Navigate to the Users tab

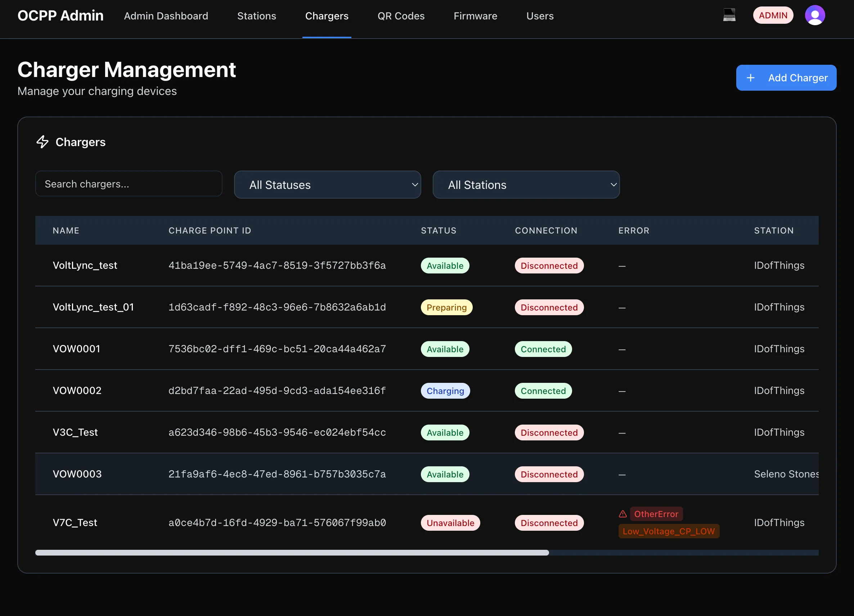[x=540, y=16]
